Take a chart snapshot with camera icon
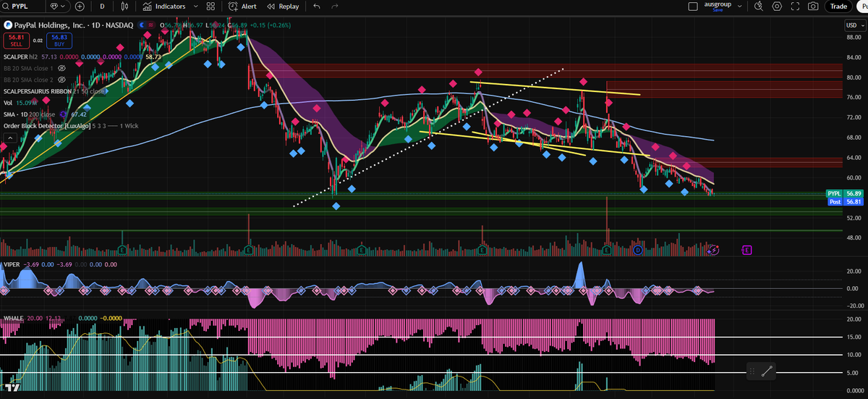 coord(813,7)
